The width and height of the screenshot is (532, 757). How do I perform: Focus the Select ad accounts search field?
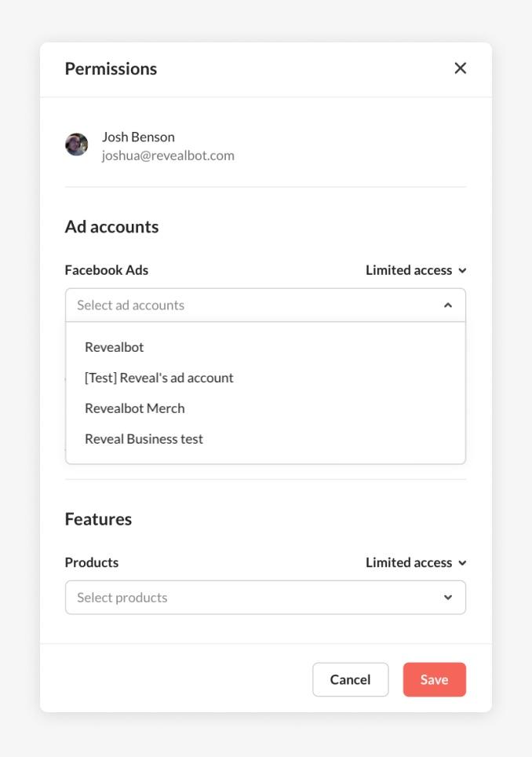[251, 305]
